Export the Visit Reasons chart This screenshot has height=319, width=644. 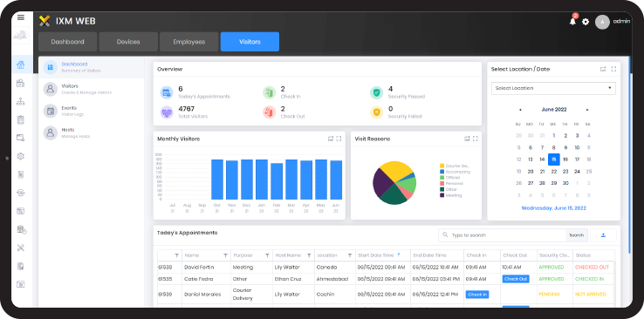pyautogui.click(x=467, y=139)
